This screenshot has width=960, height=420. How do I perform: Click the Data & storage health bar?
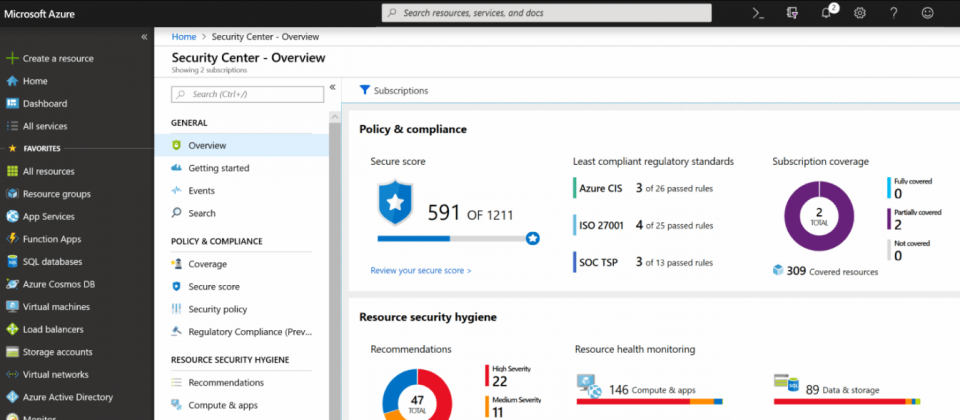[847, 402]
